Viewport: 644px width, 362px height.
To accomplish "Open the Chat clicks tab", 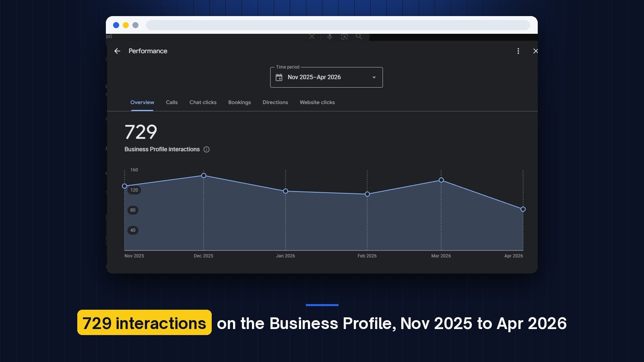I will [203, 102].
